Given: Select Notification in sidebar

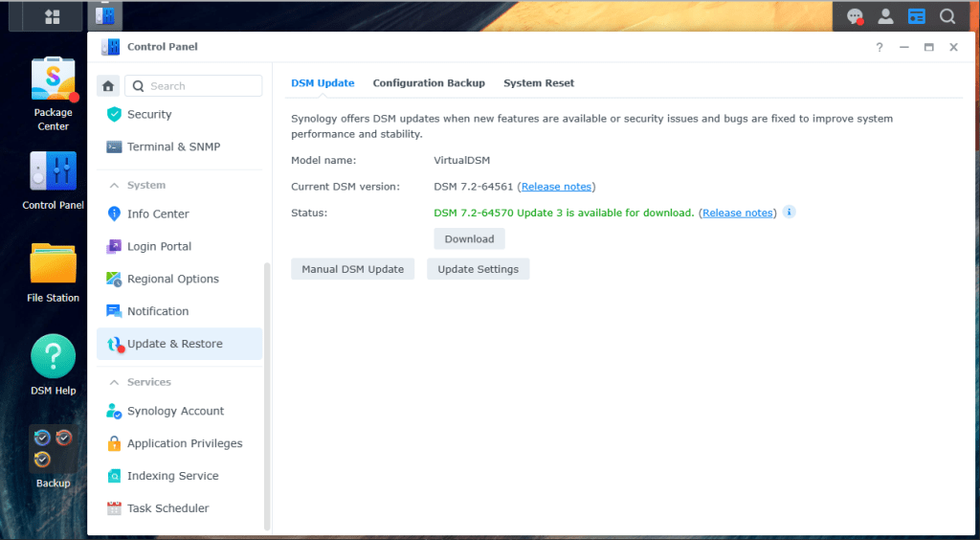Looking at the screenshot, I should [x=179, y=311].
